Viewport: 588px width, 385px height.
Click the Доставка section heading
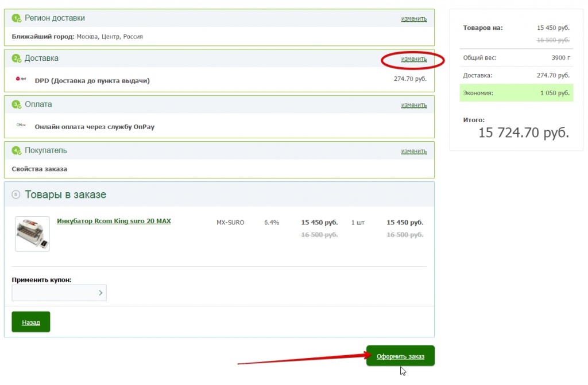pyautogui.click(x=41, y=58)
